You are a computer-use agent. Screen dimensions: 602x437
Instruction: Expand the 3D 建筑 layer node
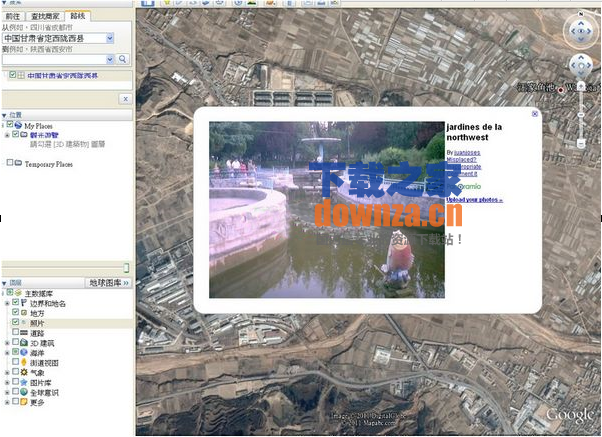coord(7,343)
